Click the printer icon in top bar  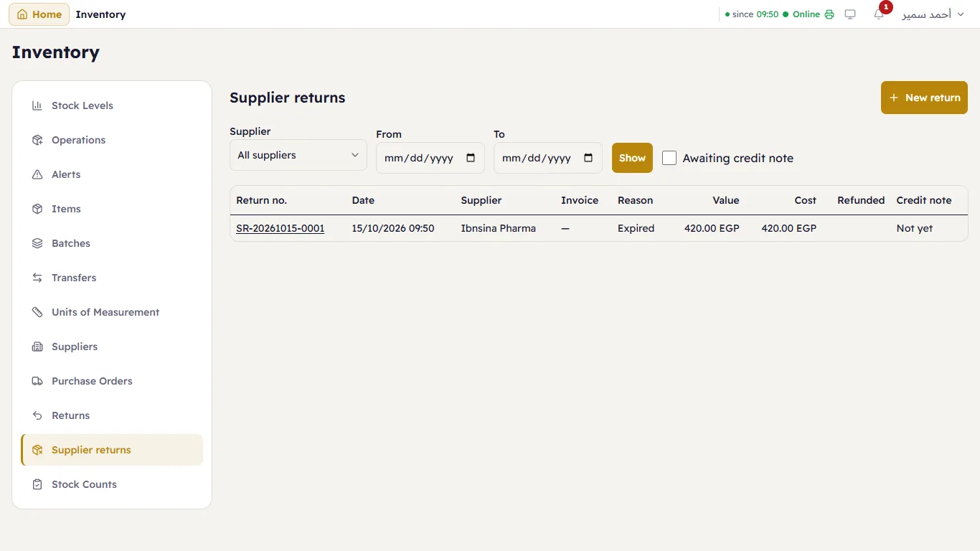829,14
